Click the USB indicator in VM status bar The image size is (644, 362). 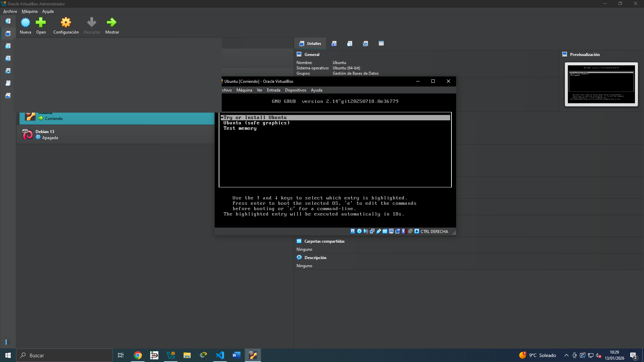coord(379,231)
